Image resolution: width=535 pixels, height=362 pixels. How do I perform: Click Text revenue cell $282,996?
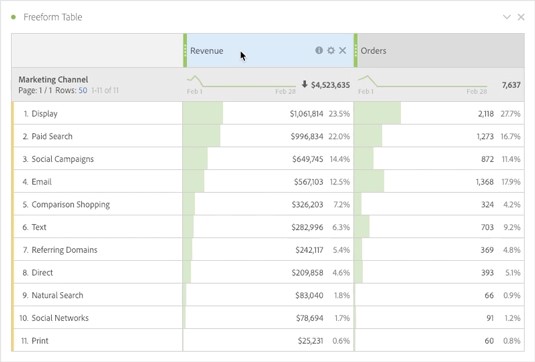tap(307, 227)
